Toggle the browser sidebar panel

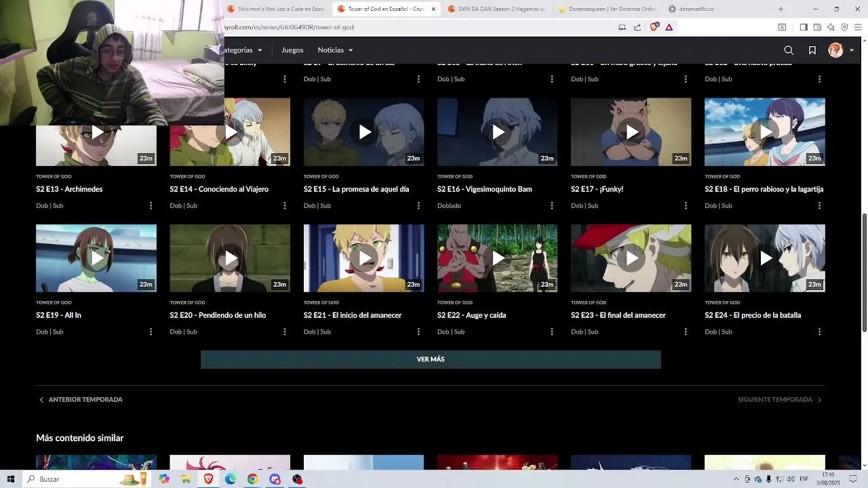(x=804, y=27)
